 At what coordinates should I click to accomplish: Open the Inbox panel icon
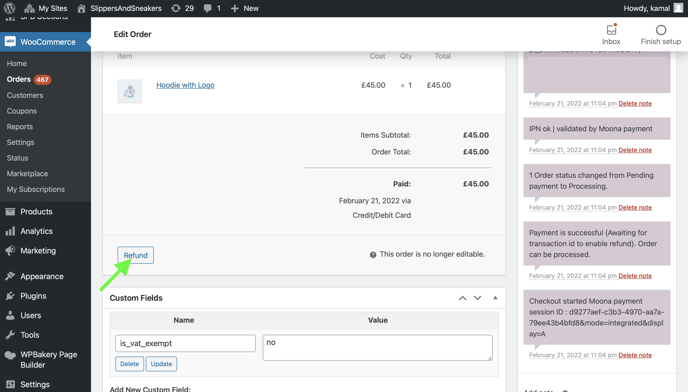tap(611, 30)
